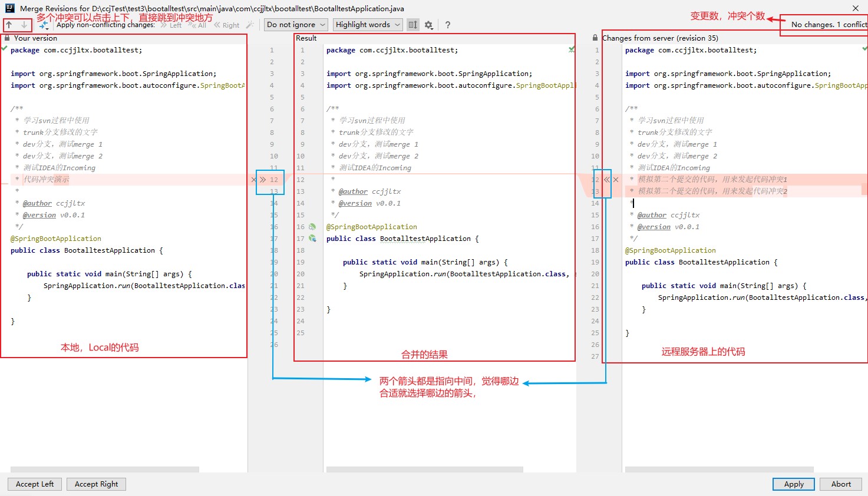
Task: Accept right change using the << gutter arrow
Action: [x=606, y=180]
